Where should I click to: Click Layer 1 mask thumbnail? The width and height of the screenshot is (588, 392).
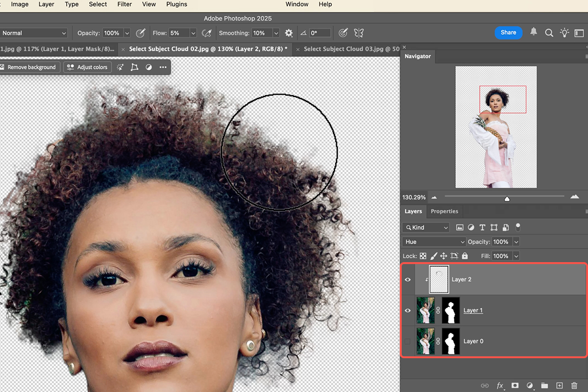coord(450,310)
